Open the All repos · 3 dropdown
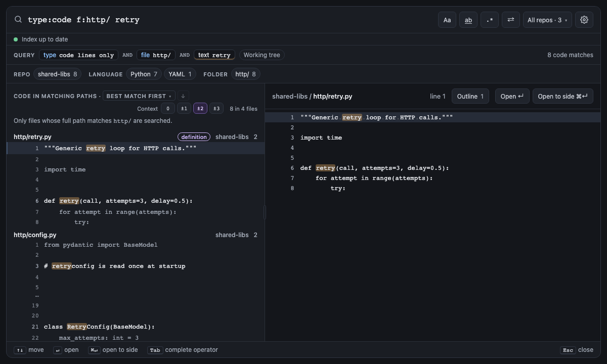The width and height of the screenshot is (607, 364). (x=547, y=20)
